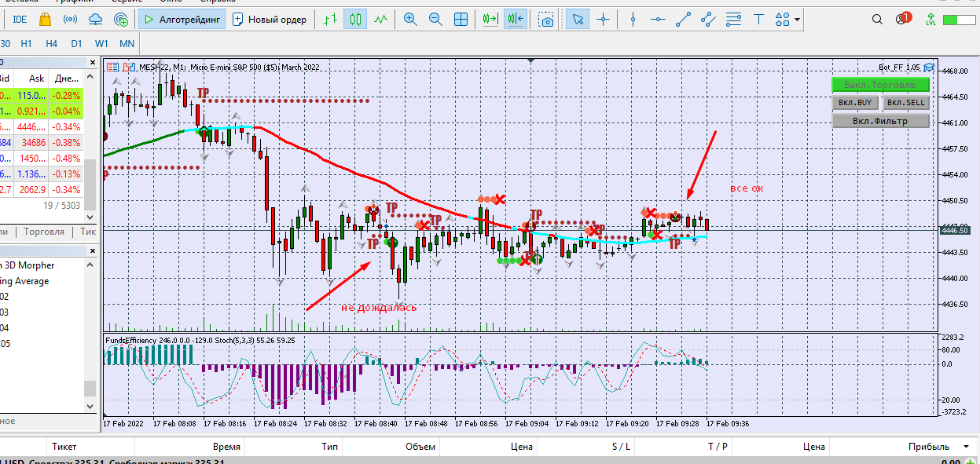Switch to the H1 timeframe
Image resolution: width=980 pixels, height=464 pixels.
point(27,43)
